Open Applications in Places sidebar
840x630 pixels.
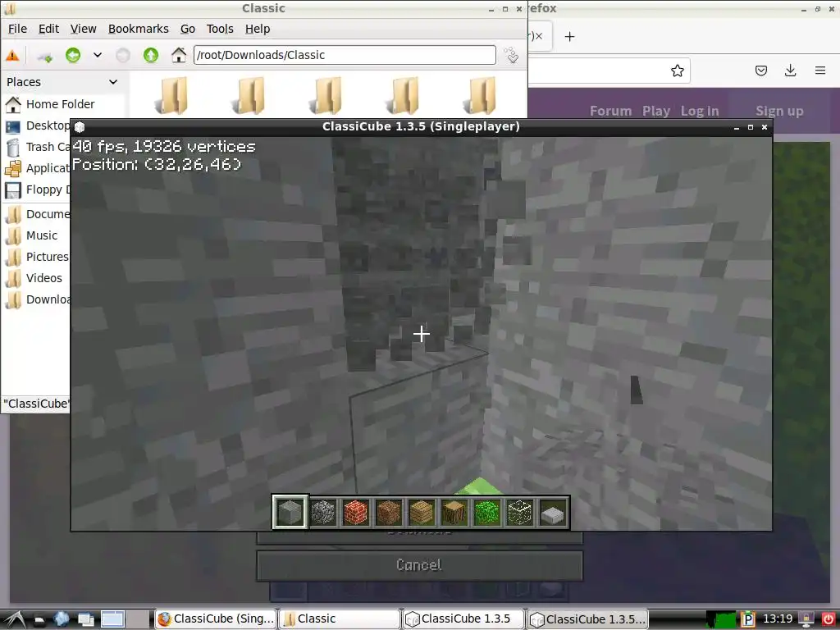(x=38, y=168)
